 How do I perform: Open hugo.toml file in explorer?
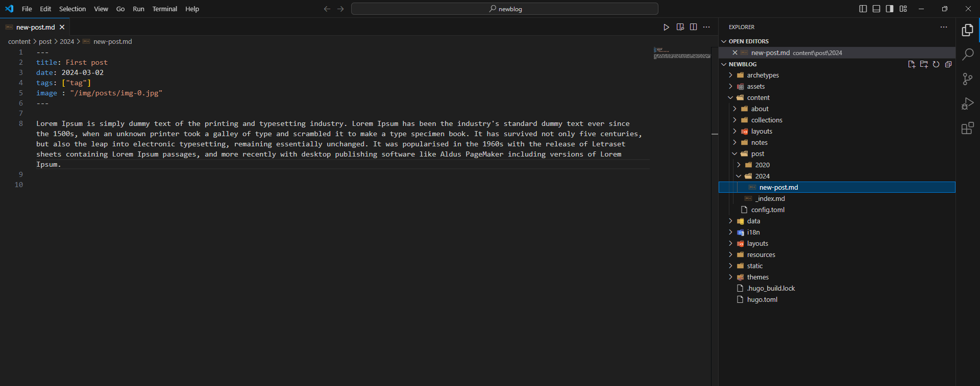pyautogui.click(x=762, y=300)
